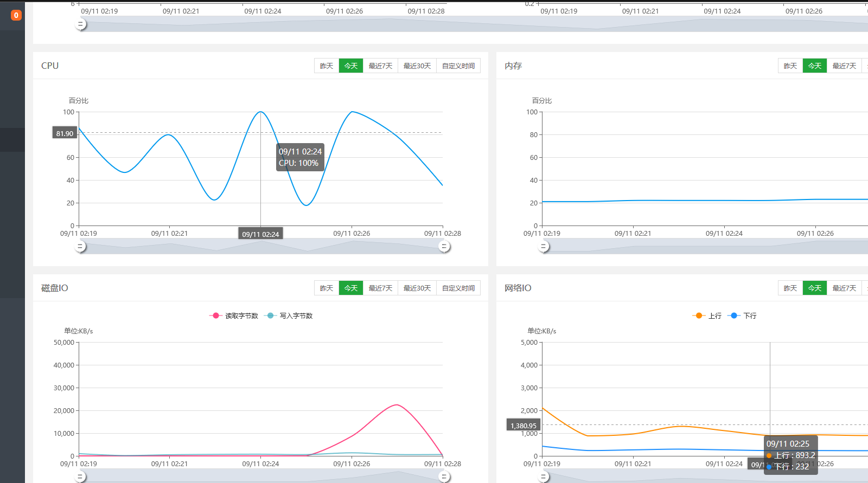This screenshot has width=868, height=483.
Task: Click the 1,380.95 axis value label
Action: 524,426
